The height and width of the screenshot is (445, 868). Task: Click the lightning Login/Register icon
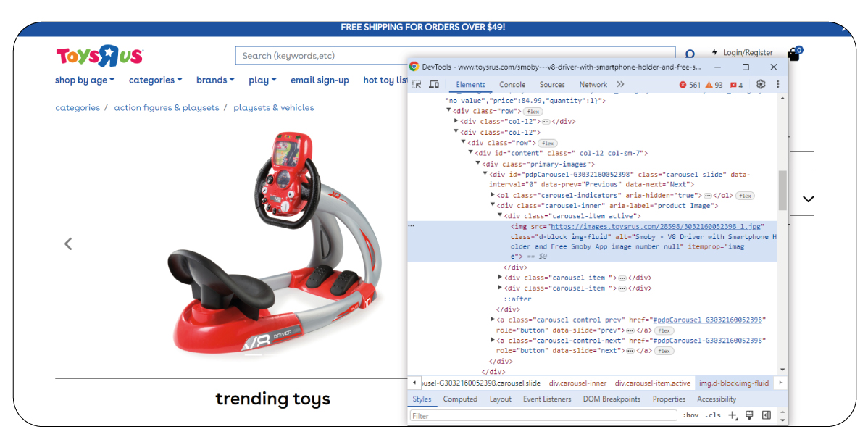click(x=714, y=51)
